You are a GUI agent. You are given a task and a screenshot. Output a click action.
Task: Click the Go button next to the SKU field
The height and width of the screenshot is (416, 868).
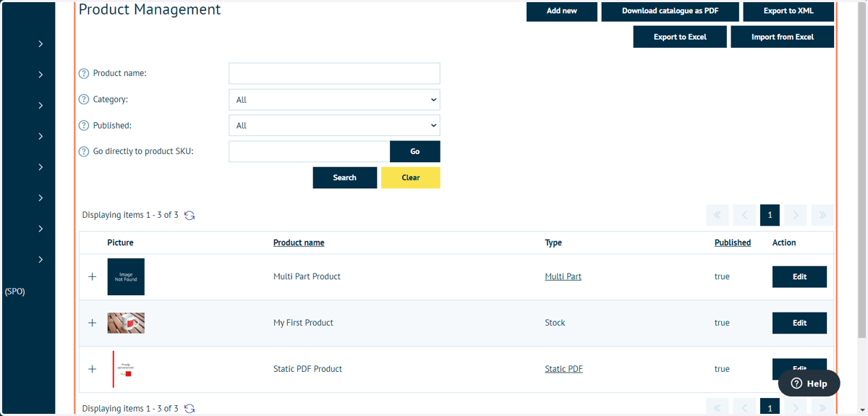coord(415,152)
